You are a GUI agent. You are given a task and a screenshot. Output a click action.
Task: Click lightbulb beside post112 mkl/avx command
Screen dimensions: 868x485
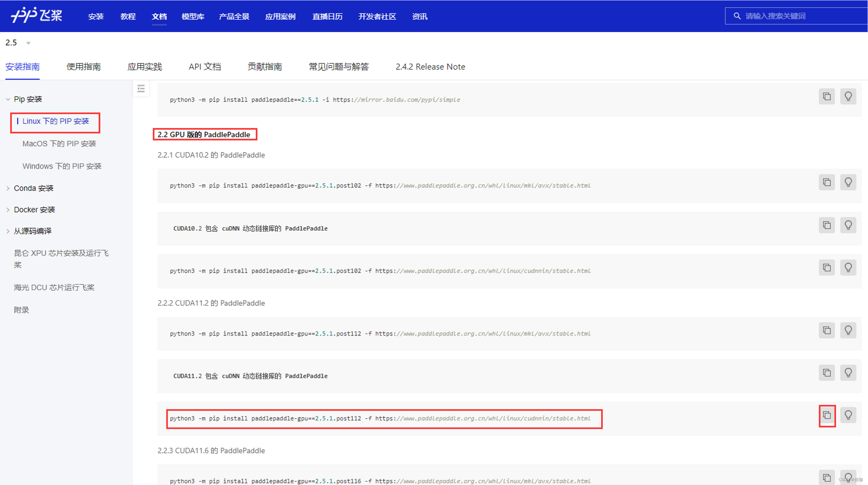click(848, 330)
